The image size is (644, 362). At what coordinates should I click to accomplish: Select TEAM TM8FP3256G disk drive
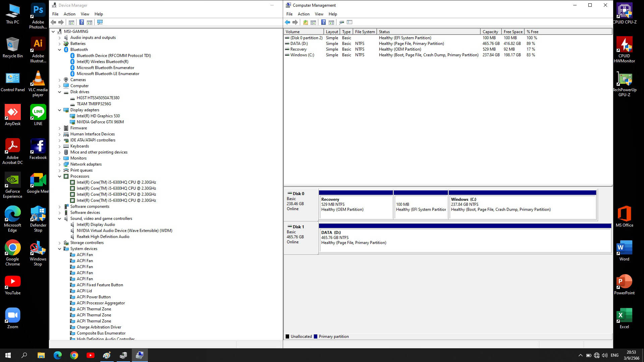(x=94, y=104)
